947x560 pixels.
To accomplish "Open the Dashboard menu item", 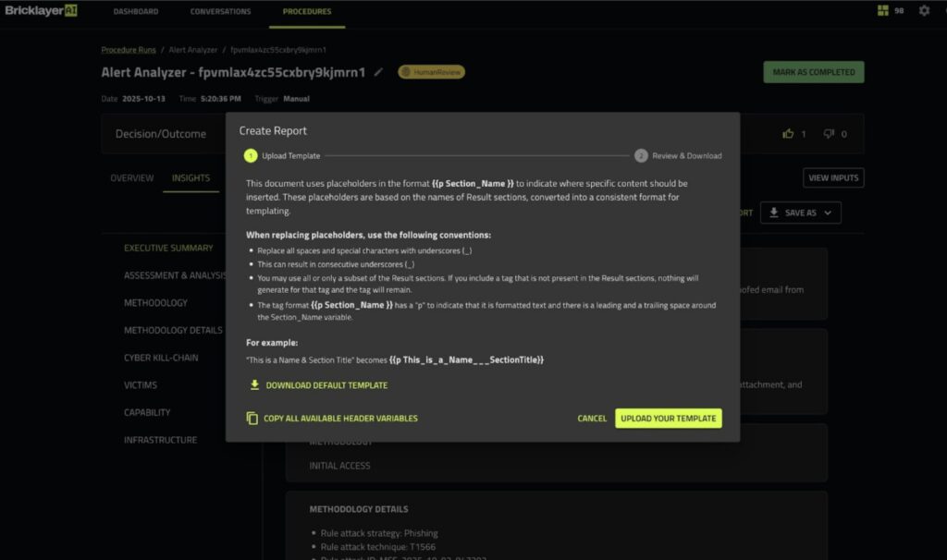I will point(136,12).
